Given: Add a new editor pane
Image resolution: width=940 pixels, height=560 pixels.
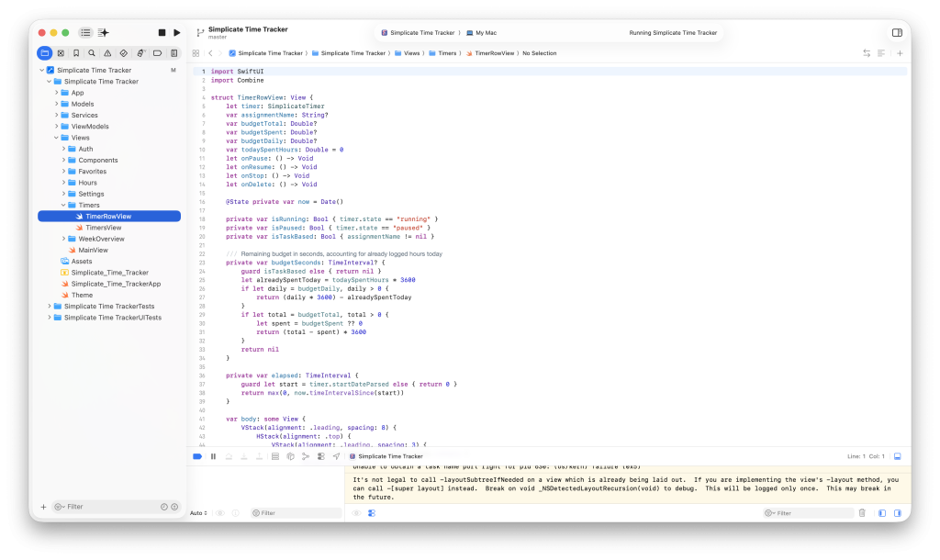Looking at the screenshot, I should pos(900,52).
